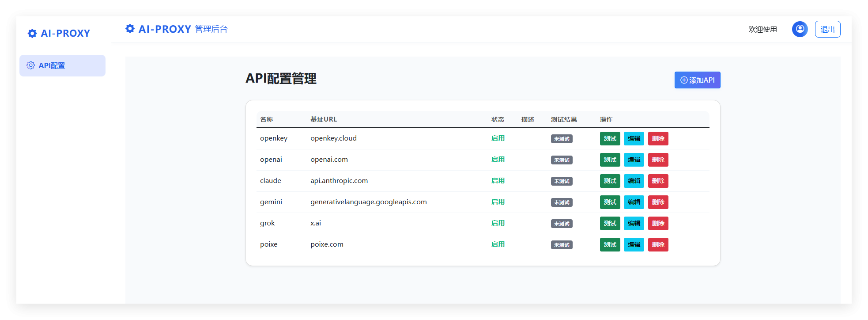The image size is (868, 320).
Task: Click the 未测试 badge in poixe row
Action: 562,245
